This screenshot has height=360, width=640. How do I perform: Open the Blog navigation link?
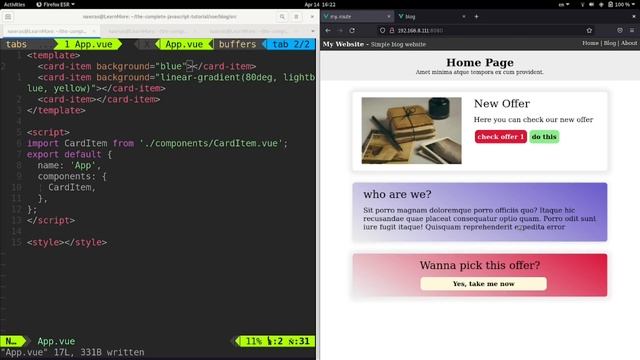(609, 43)
